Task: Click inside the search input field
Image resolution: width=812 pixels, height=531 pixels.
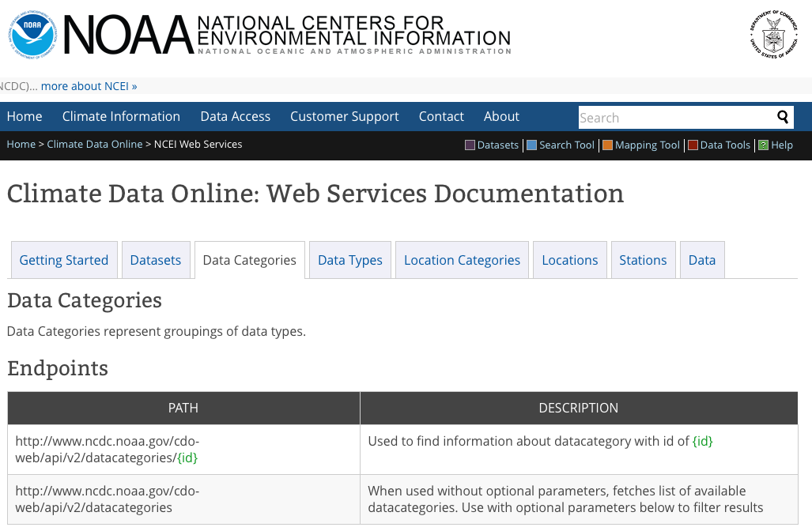Action: pyautogui.click(x=672, y=117)
